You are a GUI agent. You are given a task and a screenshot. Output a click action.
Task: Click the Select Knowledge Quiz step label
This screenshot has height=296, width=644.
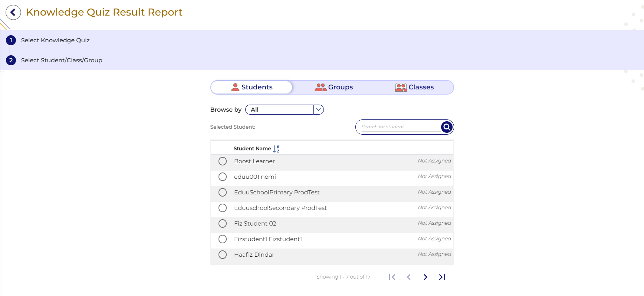tap(55, 40)
